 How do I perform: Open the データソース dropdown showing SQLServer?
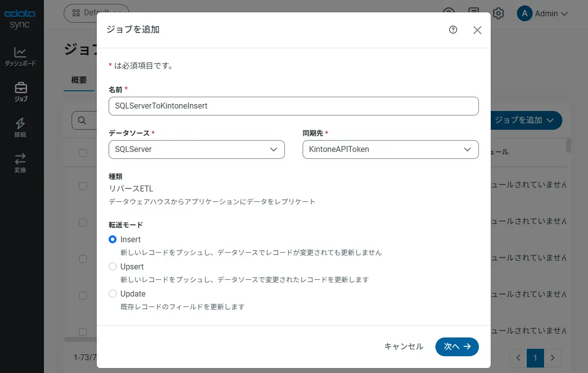pos(196,149)
